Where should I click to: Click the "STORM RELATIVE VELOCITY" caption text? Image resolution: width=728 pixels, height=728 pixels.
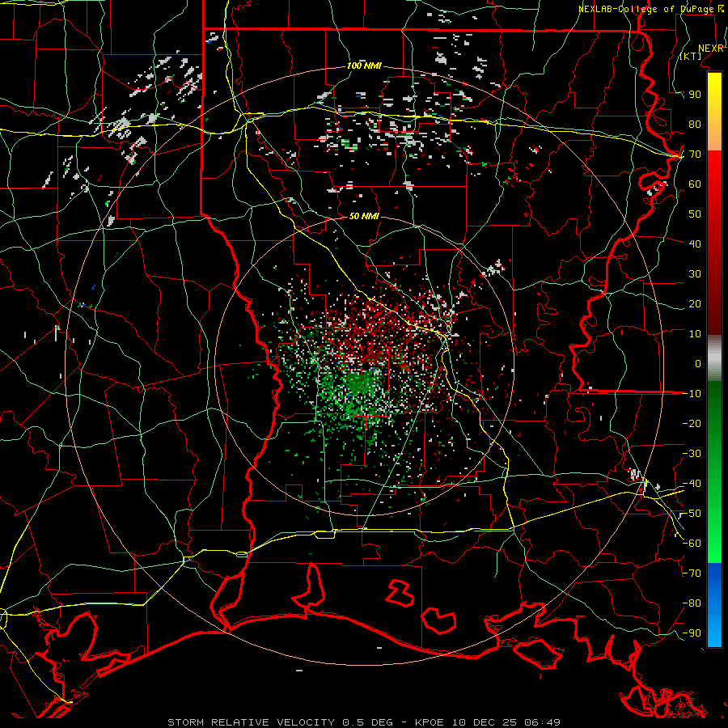[251, 722]
